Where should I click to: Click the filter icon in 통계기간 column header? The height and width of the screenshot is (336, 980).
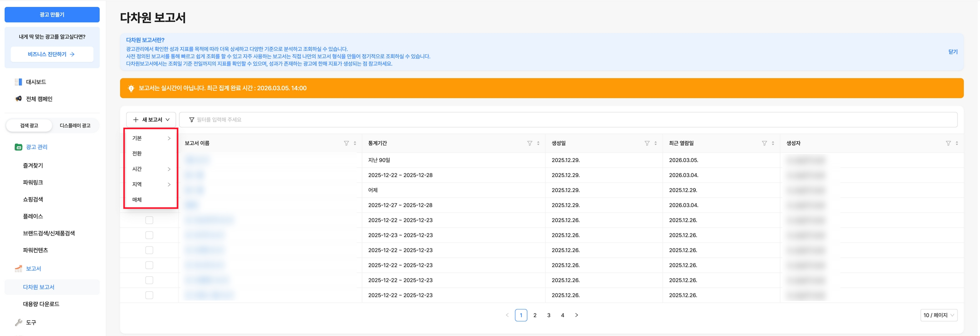click(x=530, y=143)
